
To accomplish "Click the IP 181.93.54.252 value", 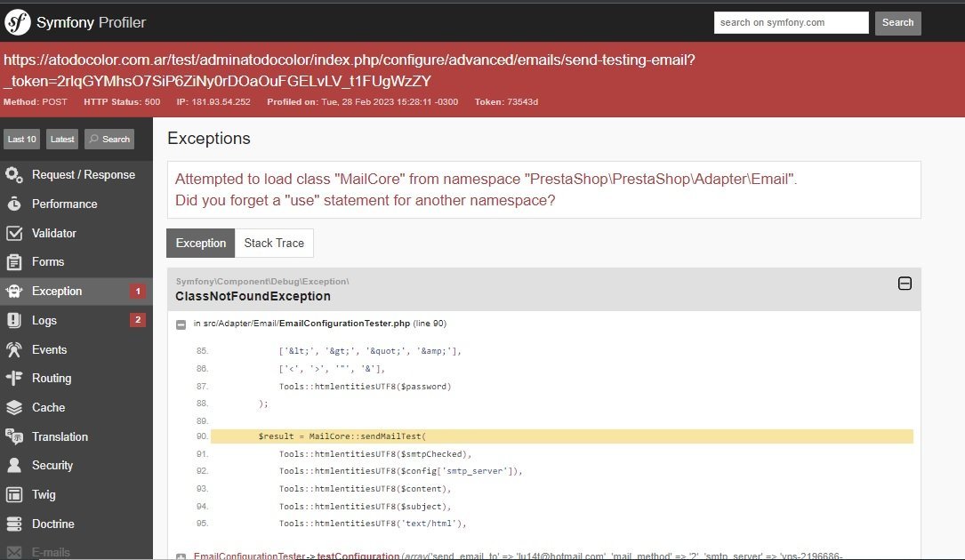I will click(221, 102).
